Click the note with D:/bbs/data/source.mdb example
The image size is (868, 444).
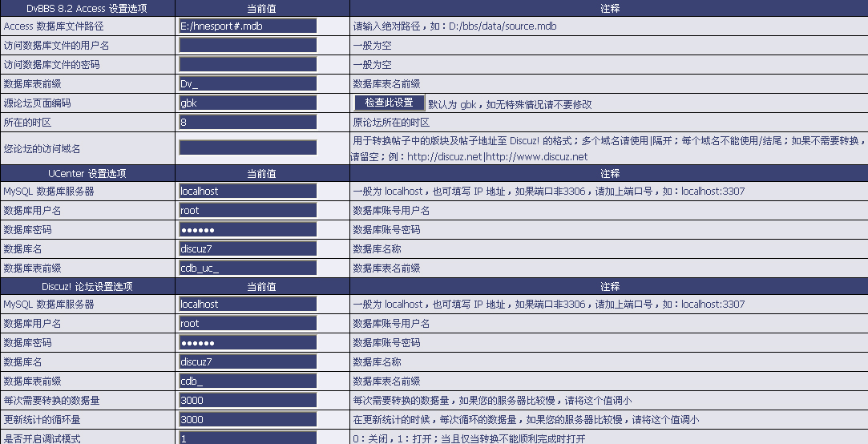click(455, 26)
